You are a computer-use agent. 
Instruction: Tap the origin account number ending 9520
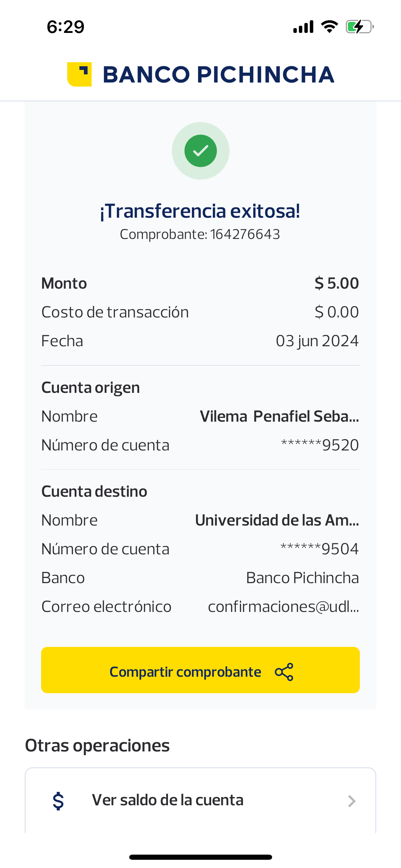320,445
